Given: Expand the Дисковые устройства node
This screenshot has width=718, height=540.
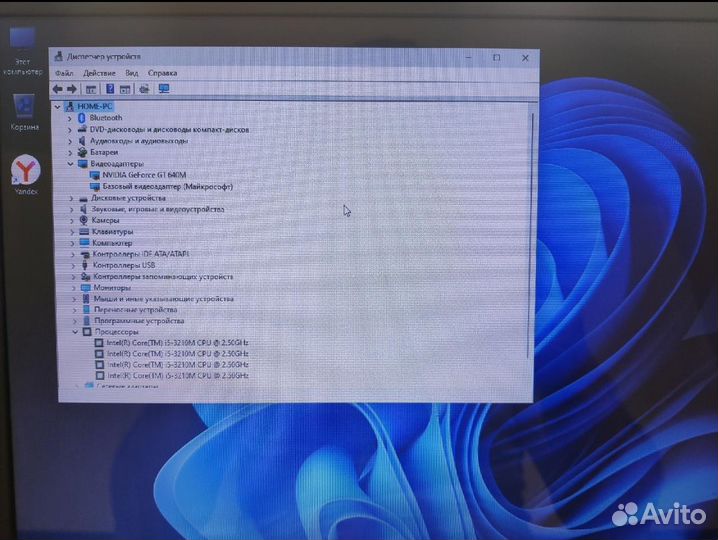Looking at the screenshot, I should [x=71, y=198].
